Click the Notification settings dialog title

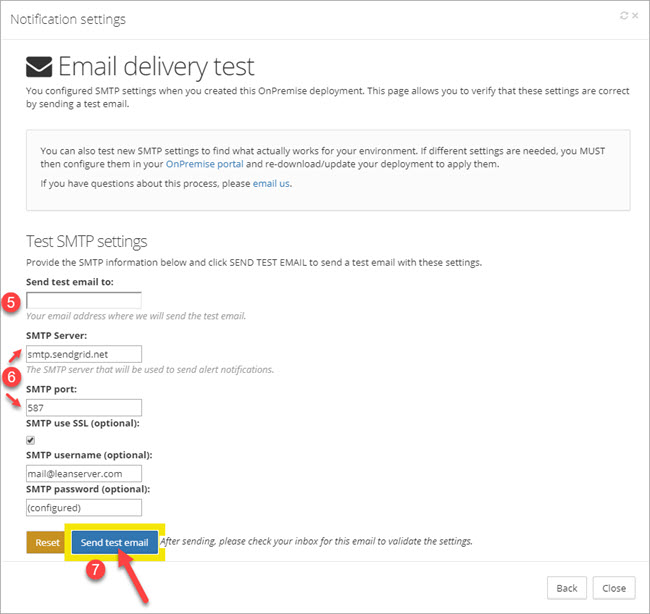pyautogui.click(x=68, y=19)
